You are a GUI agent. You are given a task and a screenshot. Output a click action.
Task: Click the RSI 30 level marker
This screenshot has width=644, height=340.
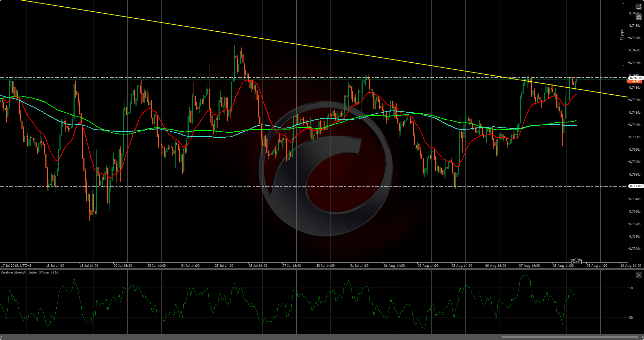[631, 317]
